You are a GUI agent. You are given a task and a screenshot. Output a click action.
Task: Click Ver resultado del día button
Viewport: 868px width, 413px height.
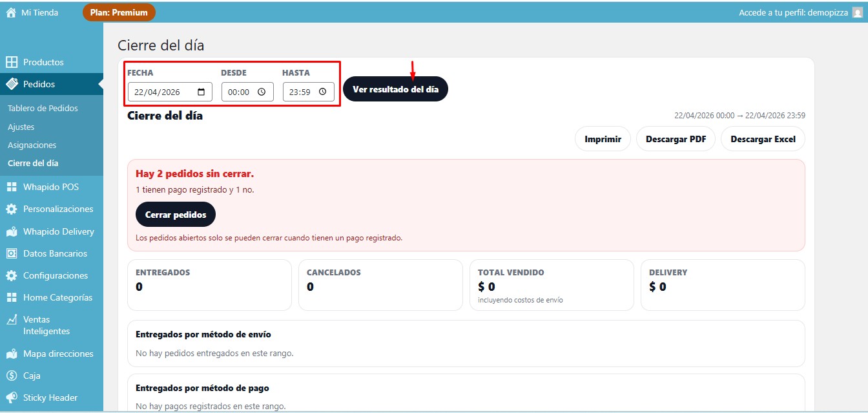tap(395, 89)
